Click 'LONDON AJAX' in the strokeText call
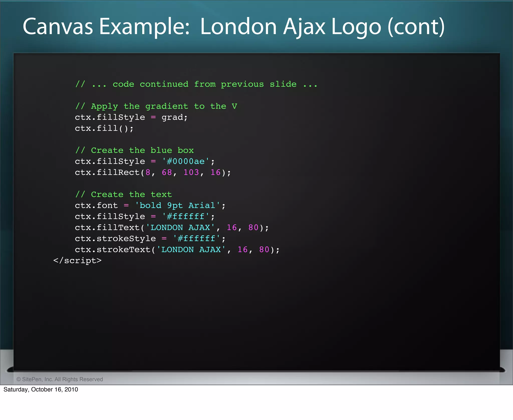513x420 pixels. tap(191, 250)
